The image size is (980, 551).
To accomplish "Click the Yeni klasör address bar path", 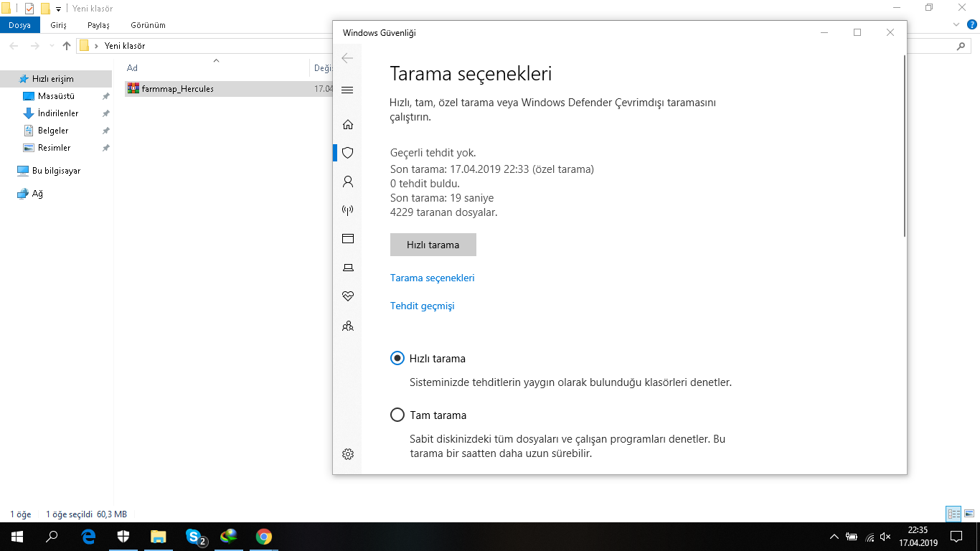I will (x=125, y=46).
